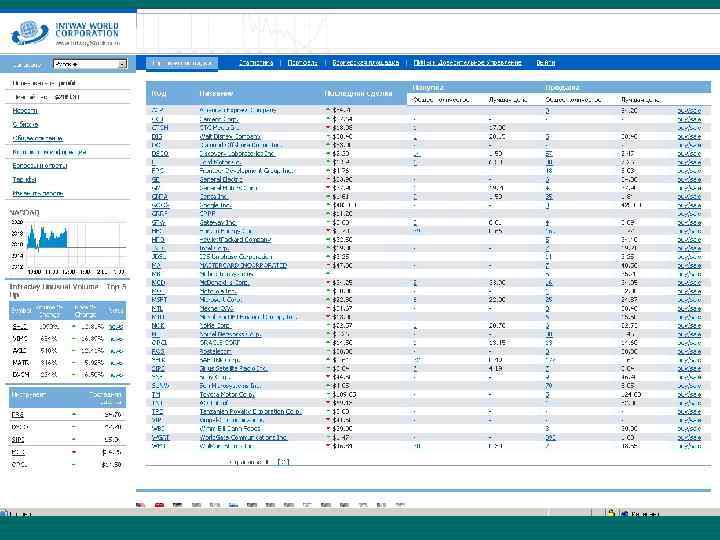Open the General Electric company link
The height and width of the screenshot is (540, 720).
[221, 180]
